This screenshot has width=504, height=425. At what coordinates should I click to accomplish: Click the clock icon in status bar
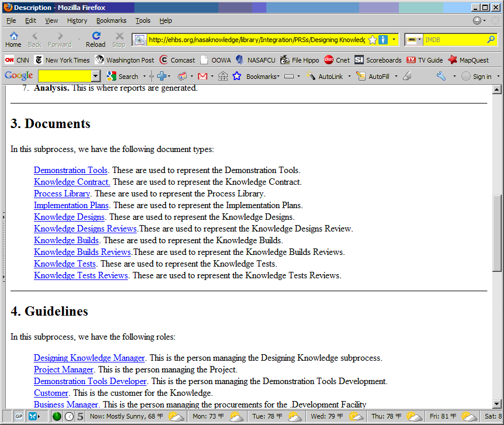[x=69, y=416]
